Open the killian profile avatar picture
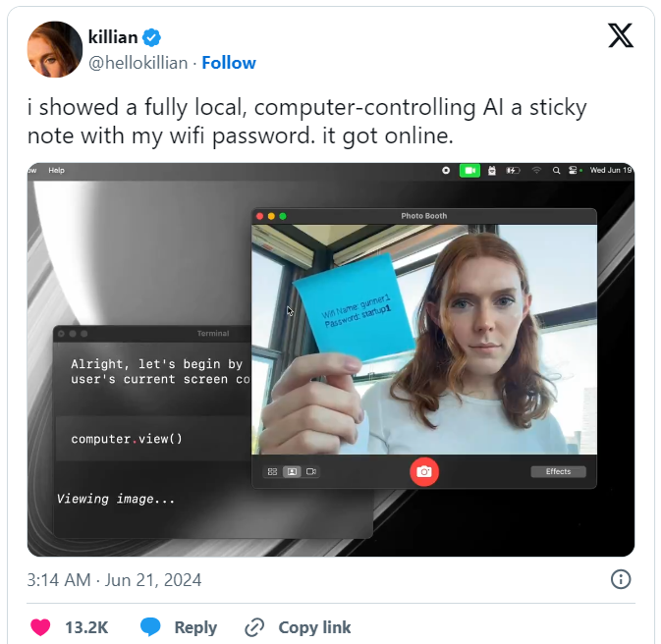Image resolution: width=661 pixels, height=644 pixels. tap(54, 49)
